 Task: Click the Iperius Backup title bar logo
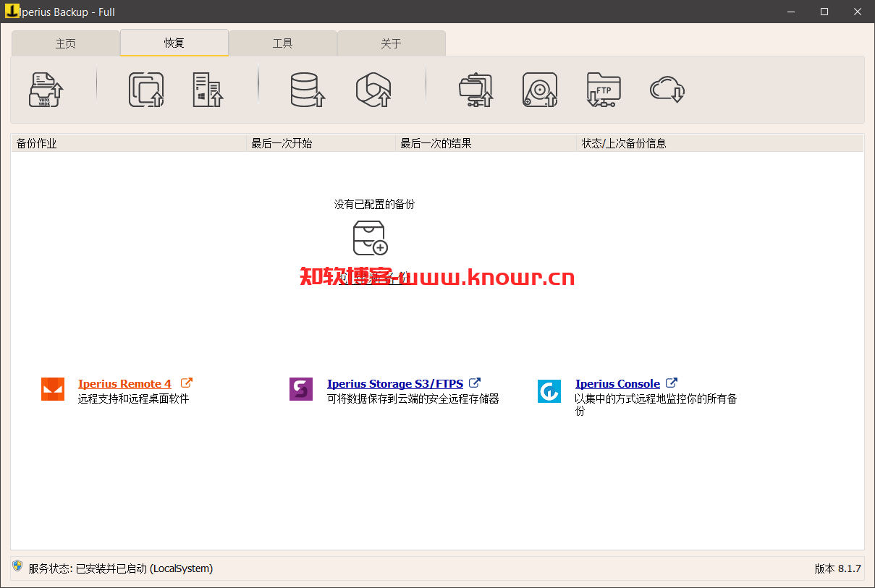12,11
